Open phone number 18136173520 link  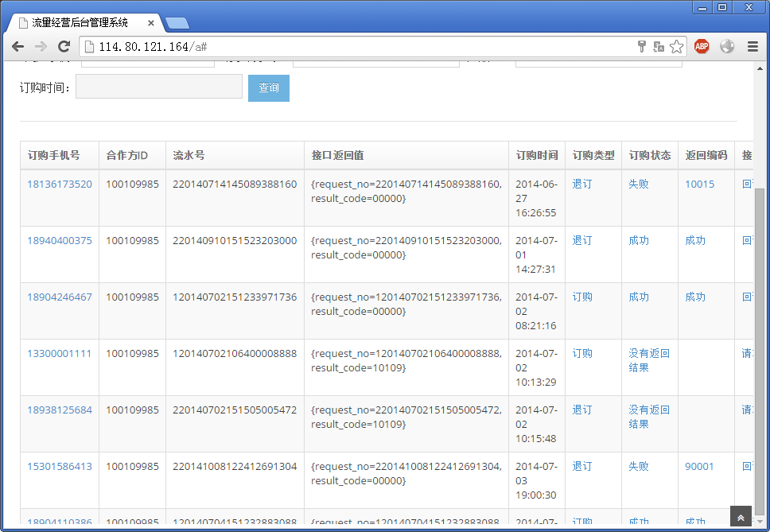tap(60, 184)
